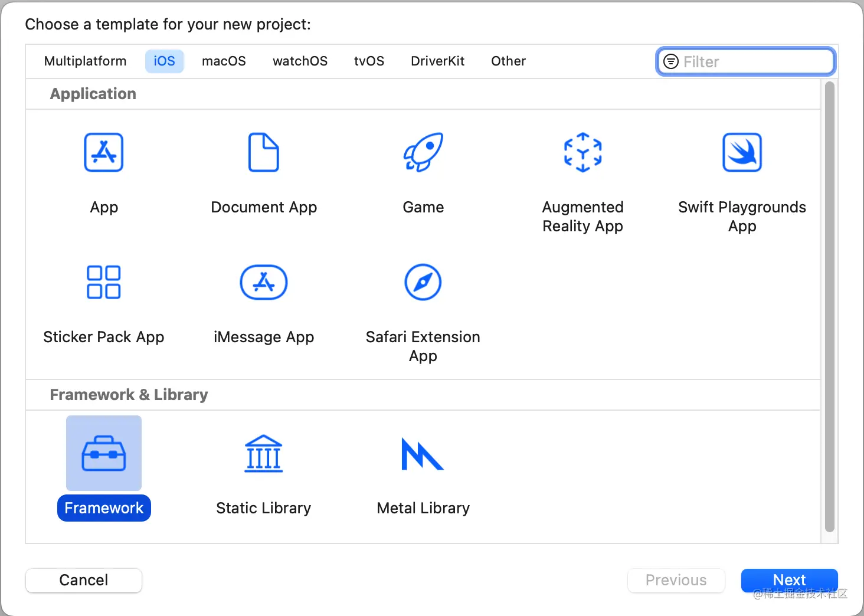
Task: Click the Framework toolbox icon
Action: 104,453
